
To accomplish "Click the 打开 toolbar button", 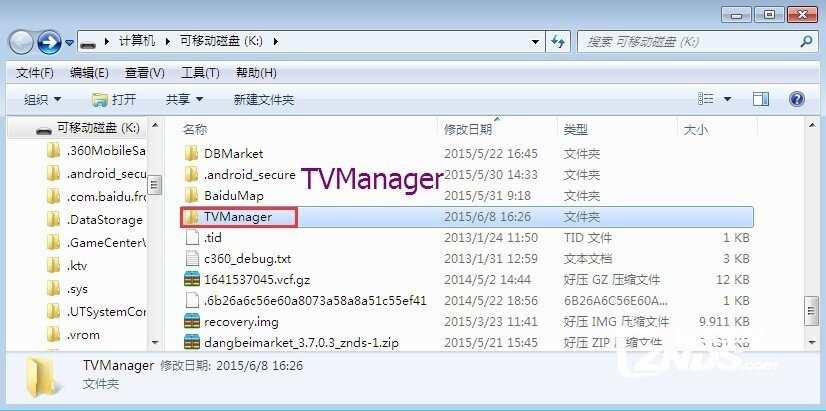I will click(114, 99).
